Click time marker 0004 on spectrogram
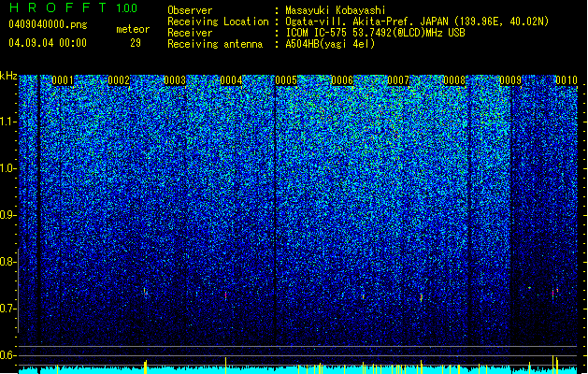Viewport: 588px width, 374px height. pyautogui.click(x=231, y=80)
